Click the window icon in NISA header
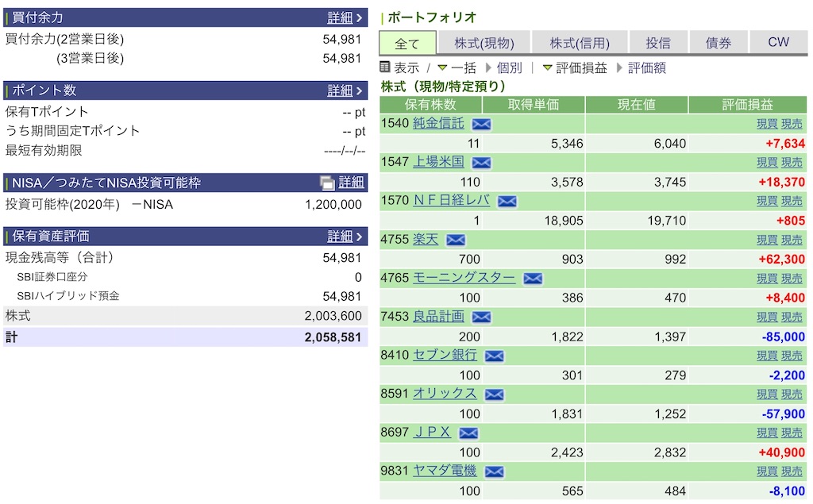The height and width of the screenshot is (504, 813). (x=327, y=183)
